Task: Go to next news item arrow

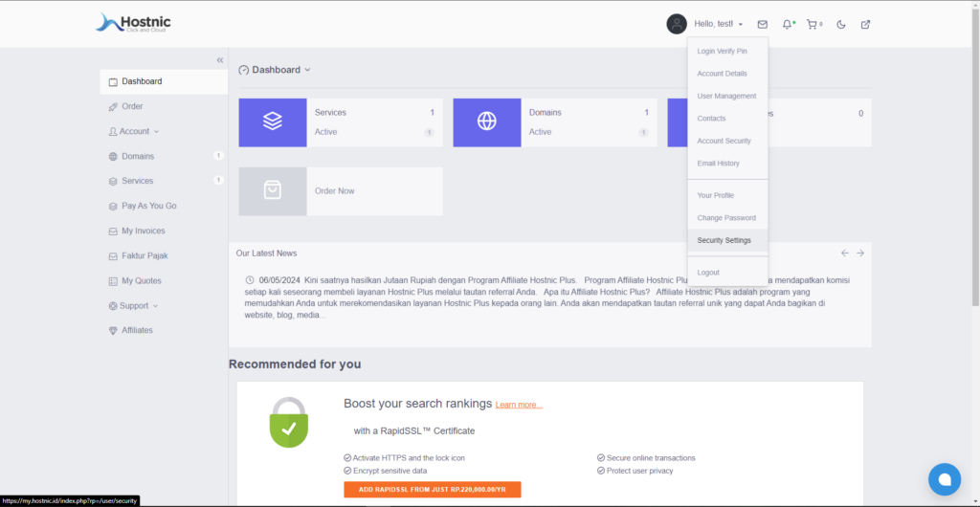Action: pyautogui.click(x=860, y=253)
